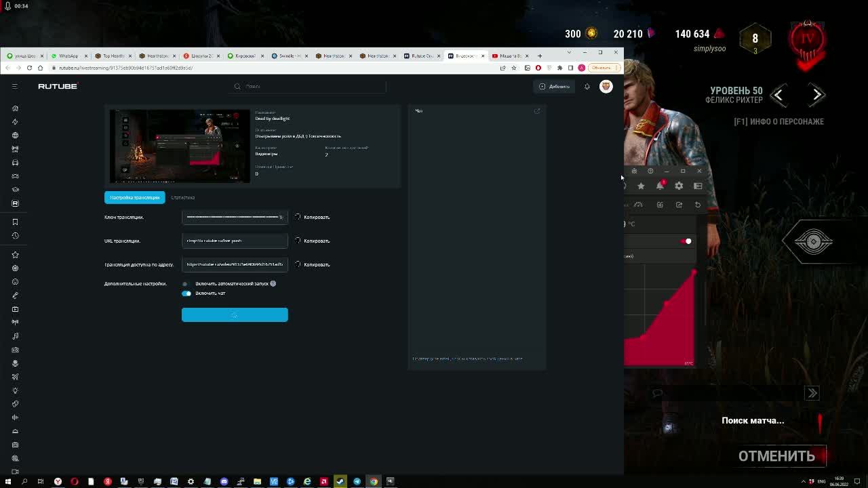
Task: Open Discord from the taskbar
Action: 224,481
